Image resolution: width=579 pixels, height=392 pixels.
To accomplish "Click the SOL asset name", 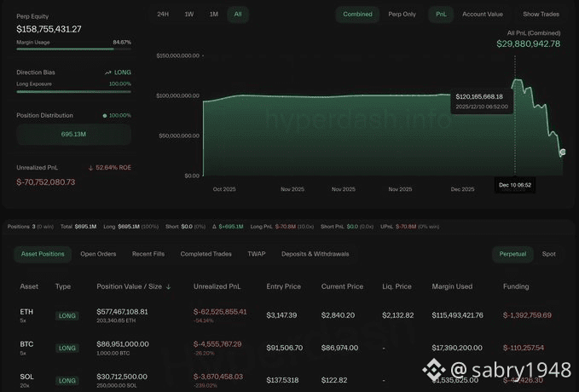I will (26, 377).
